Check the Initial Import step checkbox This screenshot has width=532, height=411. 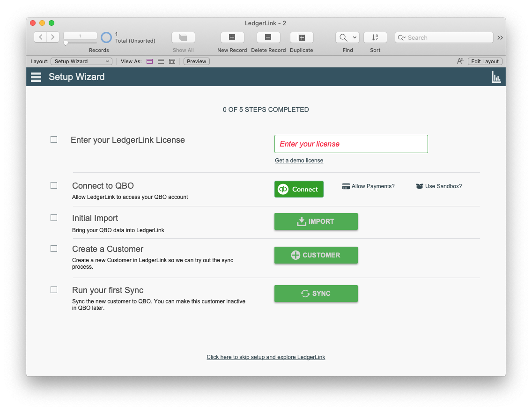click(54, 218)
